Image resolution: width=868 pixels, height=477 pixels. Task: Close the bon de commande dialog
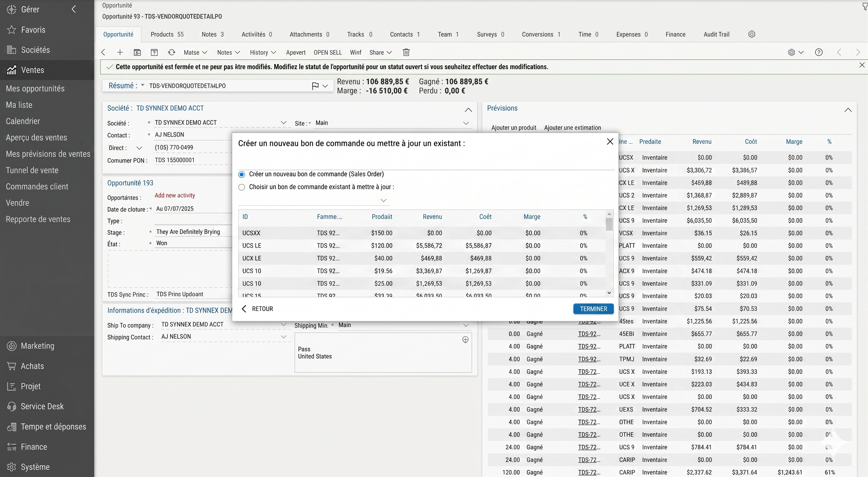coord(610,142)
